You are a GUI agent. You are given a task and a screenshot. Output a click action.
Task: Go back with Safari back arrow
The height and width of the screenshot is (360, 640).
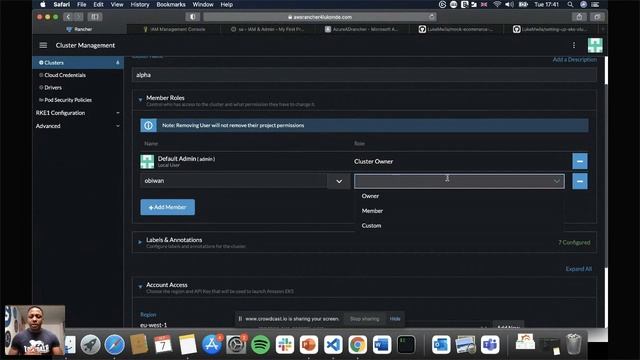pos(68,17)
